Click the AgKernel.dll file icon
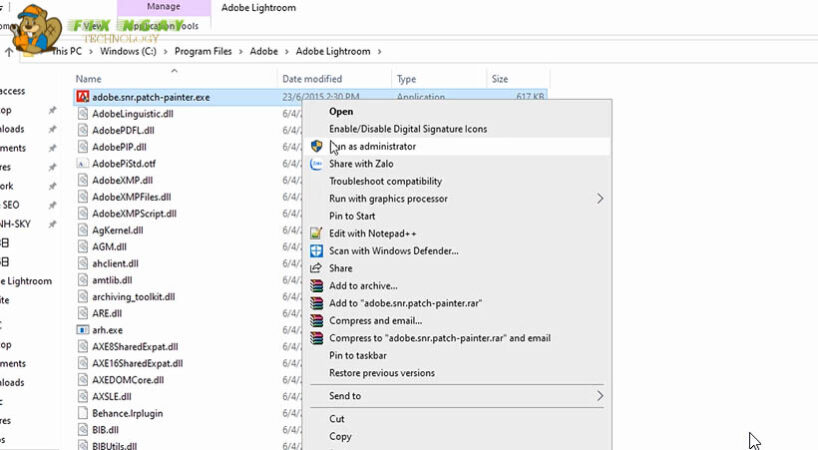818x450 pixels. tap(82, 230)
